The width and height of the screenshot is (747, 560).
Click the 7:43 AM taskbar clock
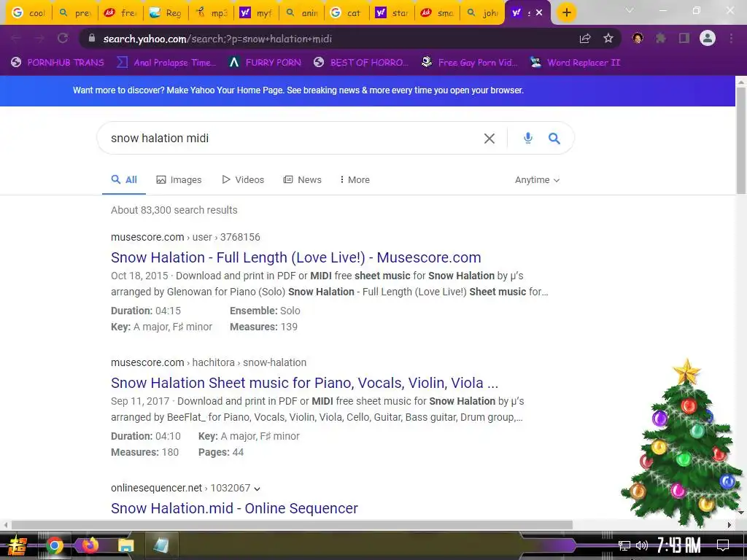(678, 545)
